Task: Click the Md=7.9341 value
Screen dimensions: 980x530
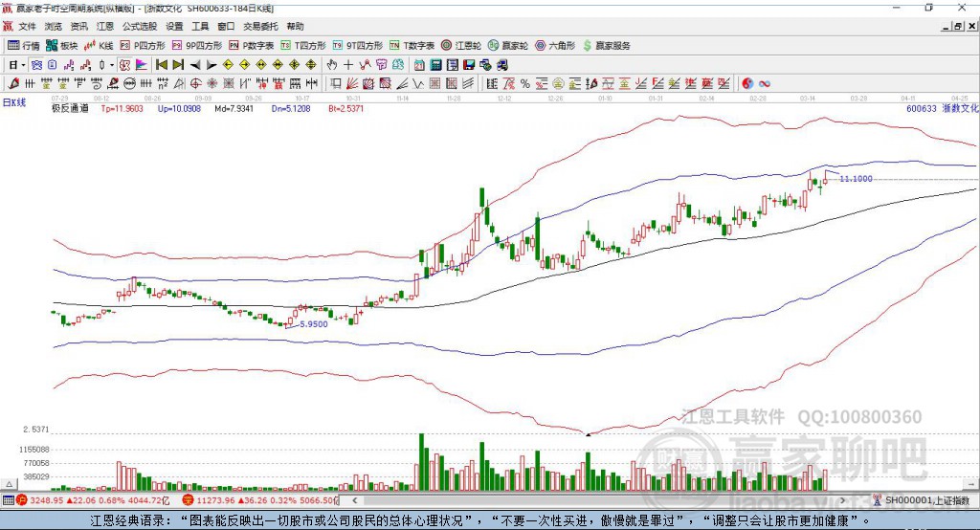Action: (234, 108)
